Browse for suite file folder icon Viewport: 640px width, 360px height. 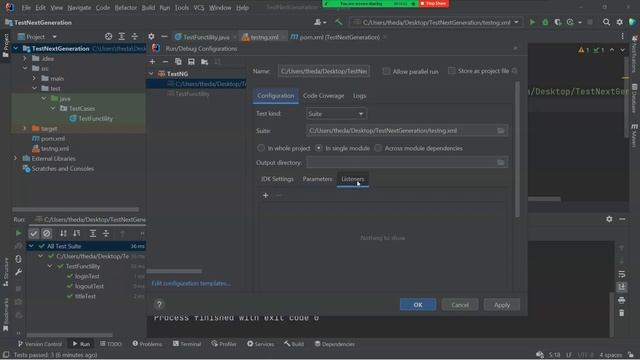click(x=501, y=131)
